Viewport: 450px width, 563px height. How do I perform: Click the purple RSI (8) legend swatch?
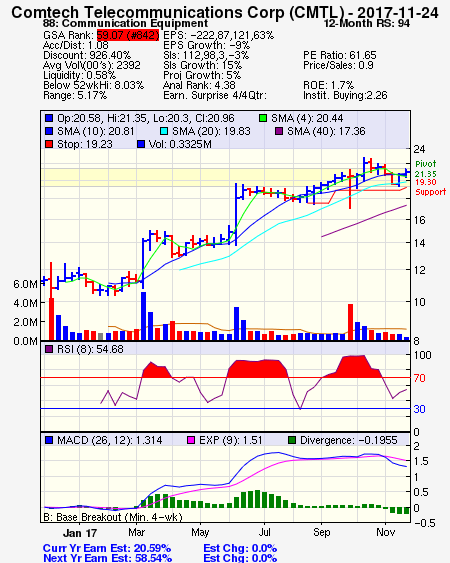[49, 349]
